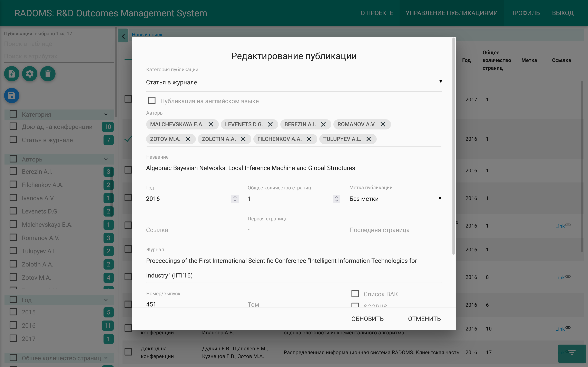Click the ОБНОВИТЬ button
The image size is (588, 367).
(x=367, y=319)
